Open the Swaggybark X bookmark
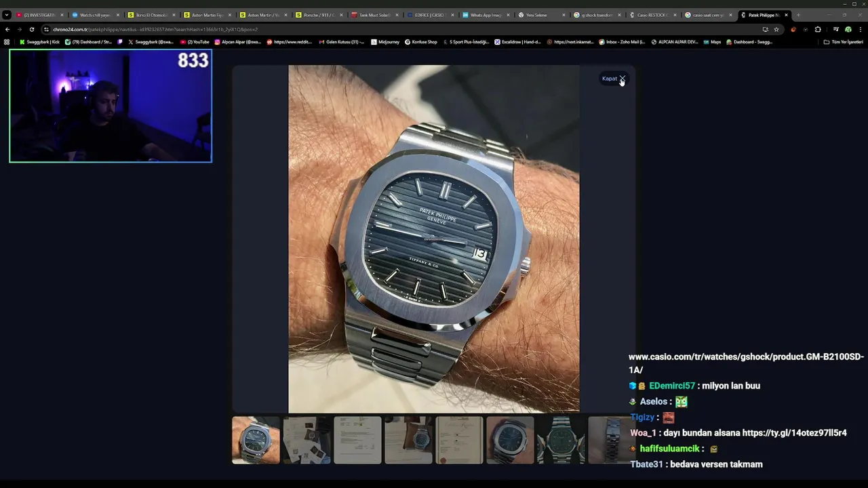This screenshot has height=488, width=868. point(151,42)
